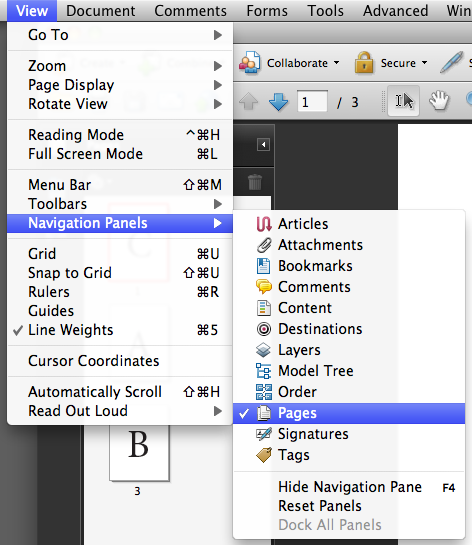Open the Articles navigation panel
Screen dimensions: 472x545
tap(349, 224)
